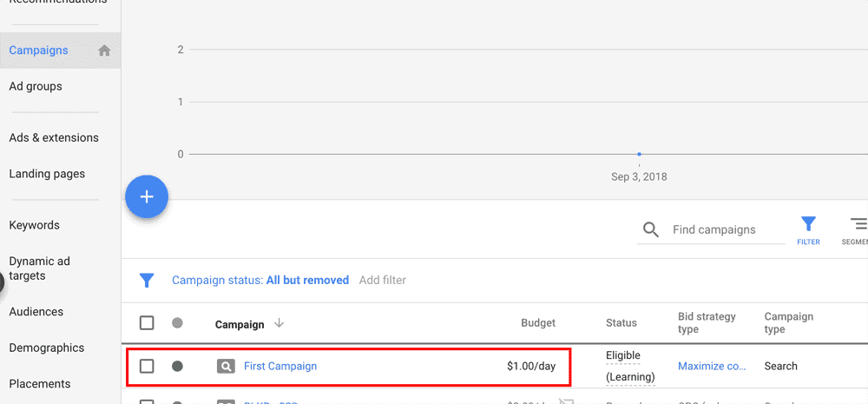Click Add filter
868x404 pixels.
[383, 281]
